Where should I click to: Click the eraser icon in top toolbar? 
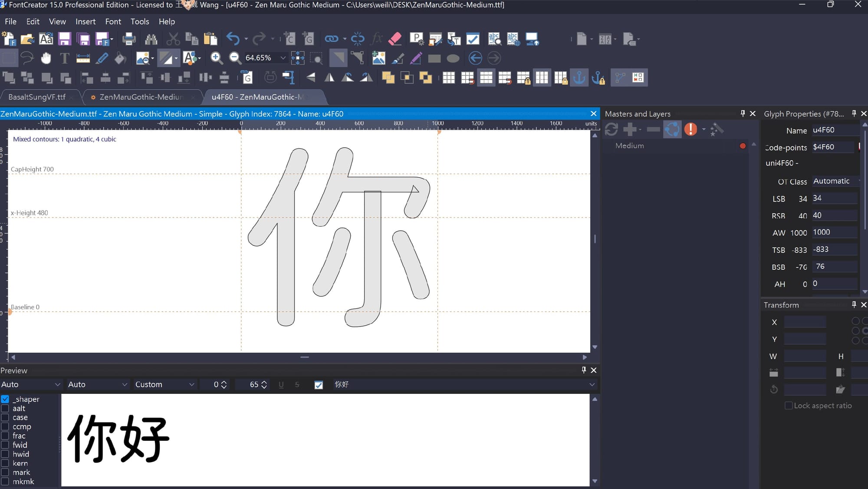coord(395,39)
